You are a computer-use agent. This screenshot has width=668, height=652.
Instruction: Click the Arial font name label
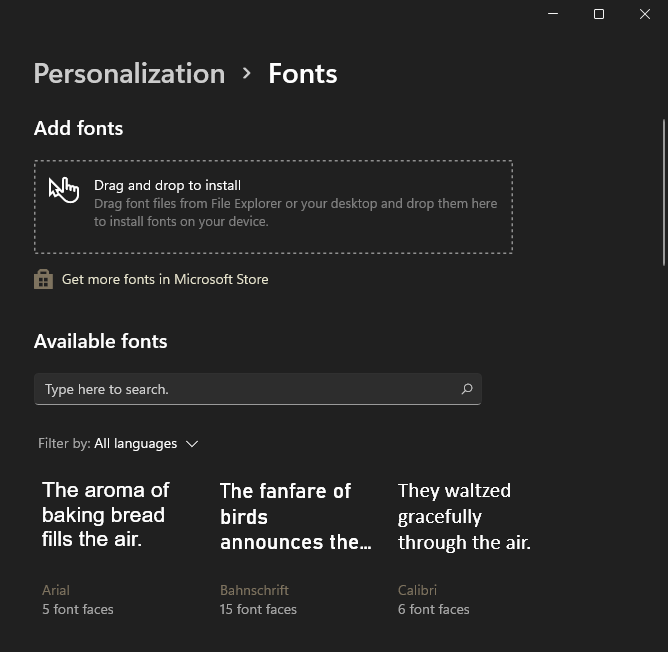[56, 590]
